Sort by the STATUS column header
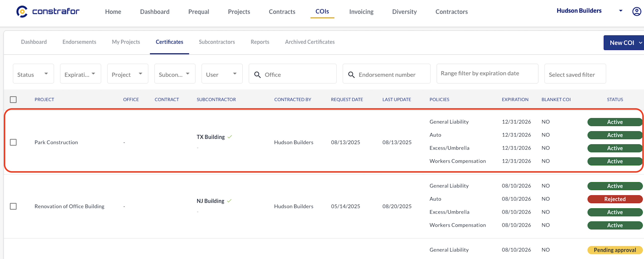 click(615, 100)
